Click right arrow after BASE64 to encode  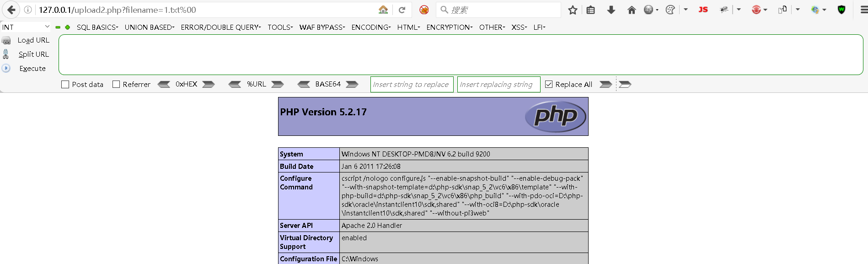click(352, 84)
